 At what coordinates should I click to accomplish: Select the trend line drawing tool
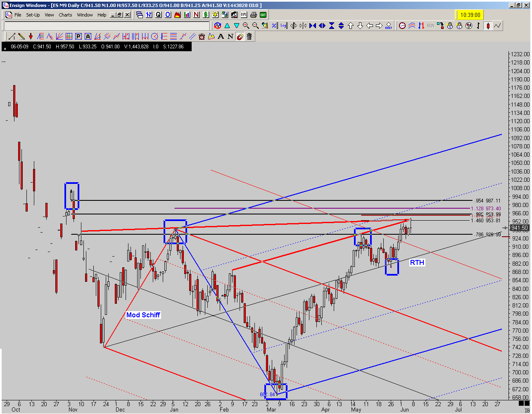(x=12, y=36)
